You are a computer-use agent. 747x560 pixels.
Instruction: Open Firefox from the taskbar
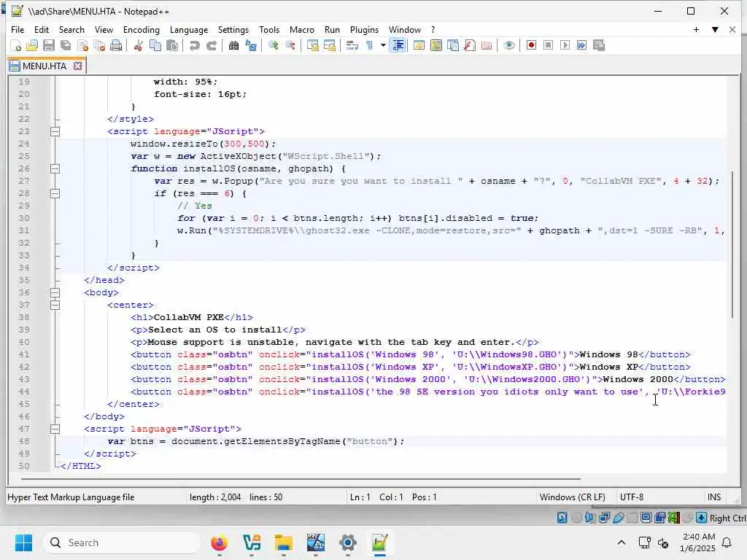point(219,542)
